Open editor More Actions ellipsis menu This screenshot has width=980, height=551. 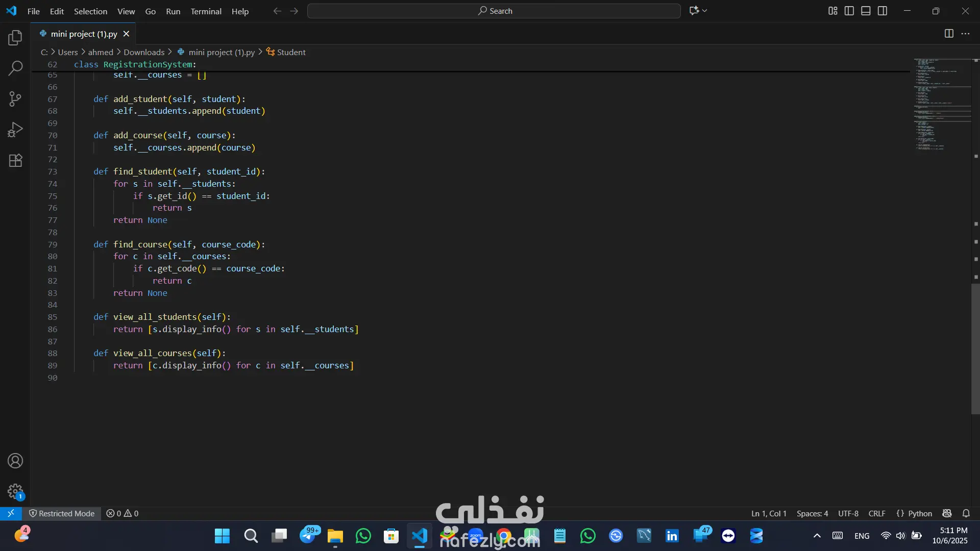(965, 34)
